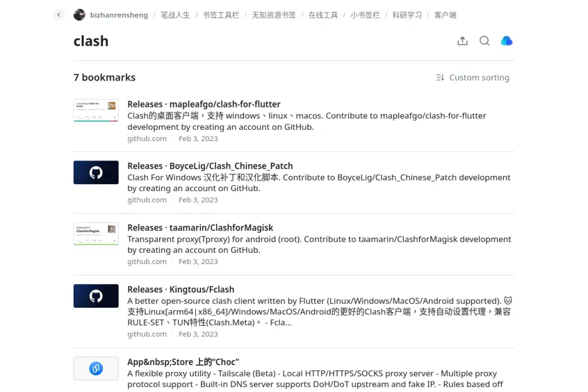Navigate to 无知资源书签 breadcrumb

pyautogui.click(x=273, y=15)
